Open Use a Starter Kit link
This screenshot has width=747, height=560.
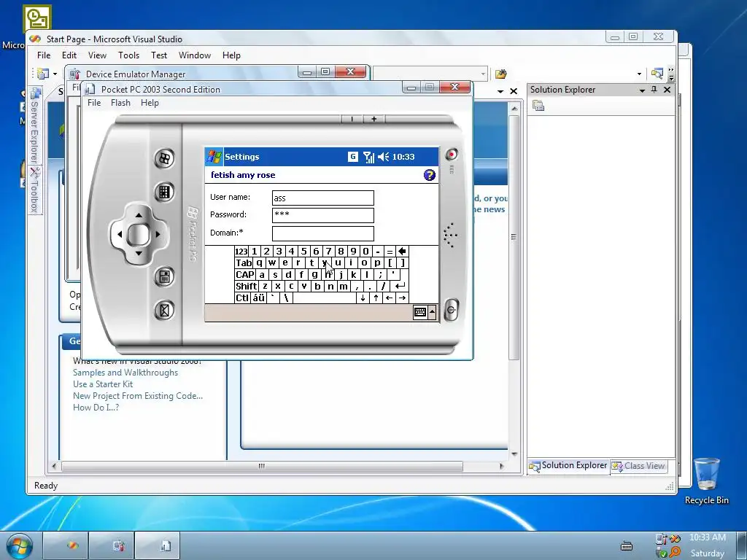pos(103,384)
